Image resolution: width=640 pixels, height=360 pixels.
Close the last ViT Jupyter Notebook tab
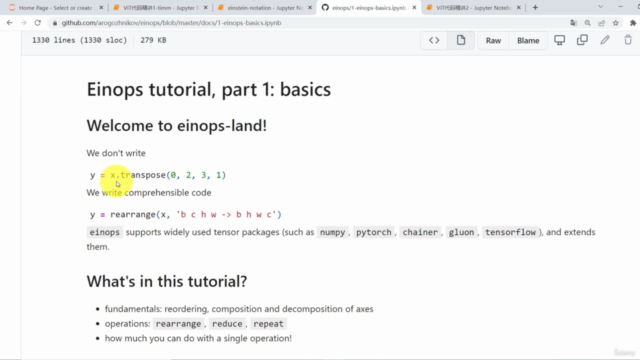[519, 8]
